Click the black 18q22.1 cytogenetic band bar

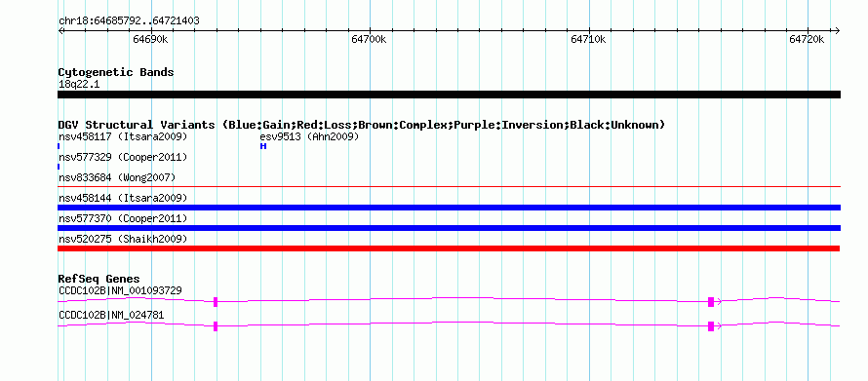449,95
